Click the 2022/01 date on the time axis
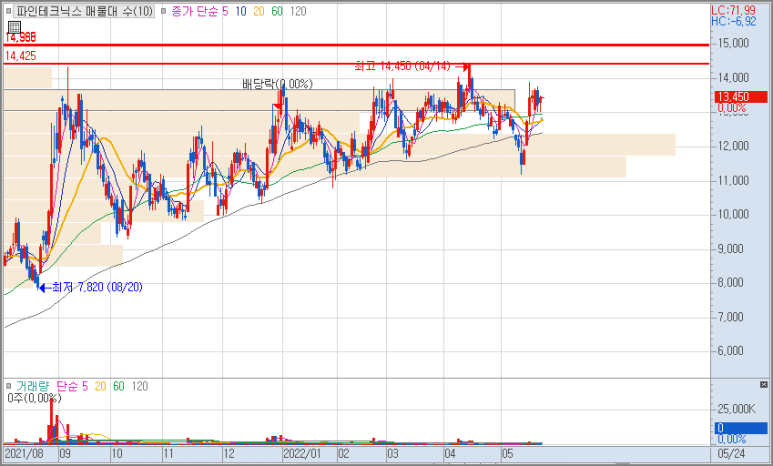 coord(303,454)
